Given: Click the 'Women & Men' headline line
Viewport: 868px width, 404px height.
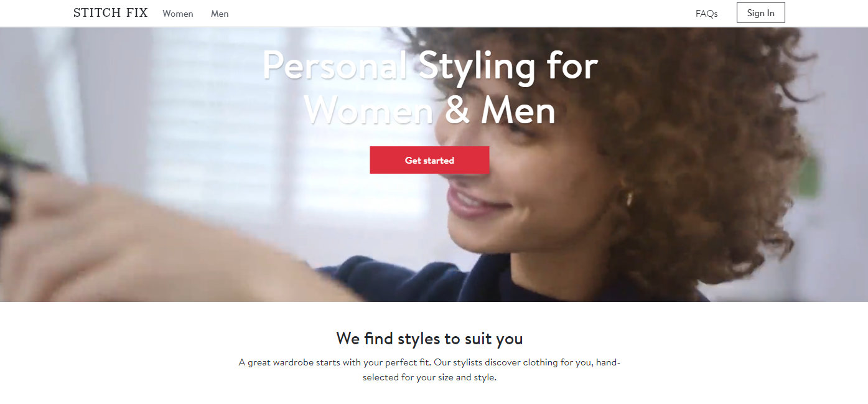Looking at the screenshot, I should 430,111.
